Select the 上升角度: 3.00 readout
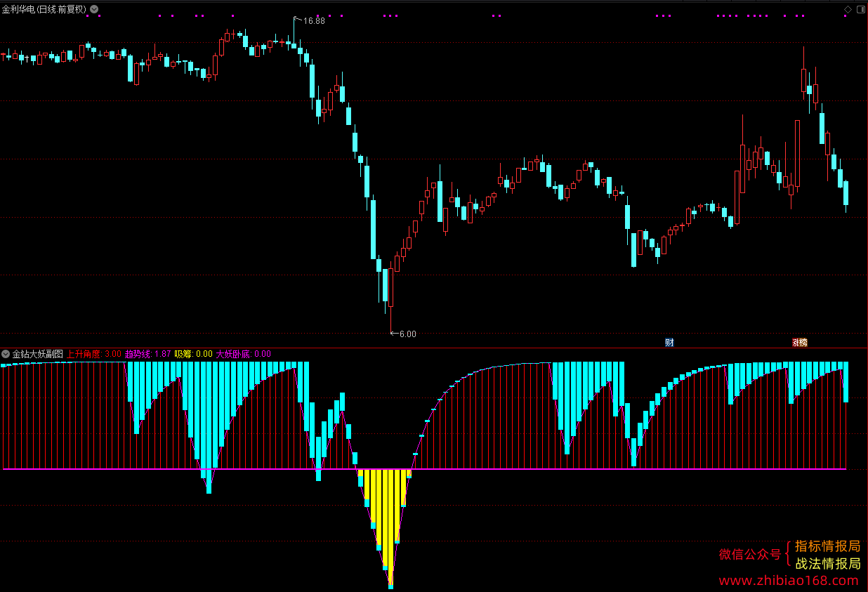 (94, 354)
